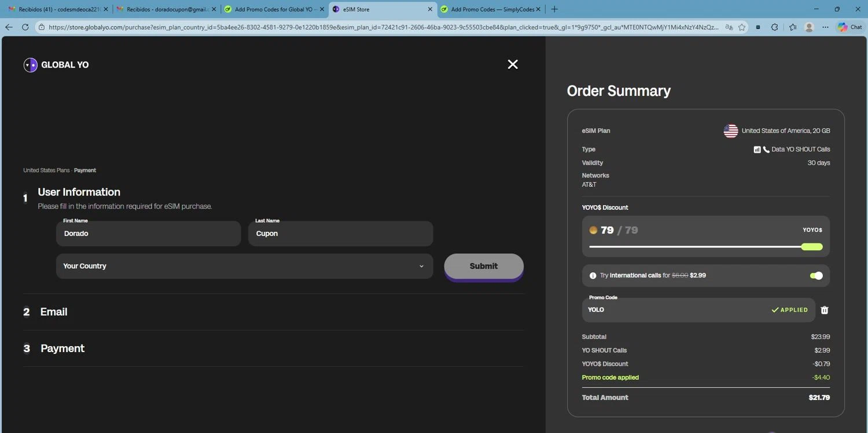This screenshot has width=868, height=433.
Task: Open the Your Country dropdown
Action: 244,266
